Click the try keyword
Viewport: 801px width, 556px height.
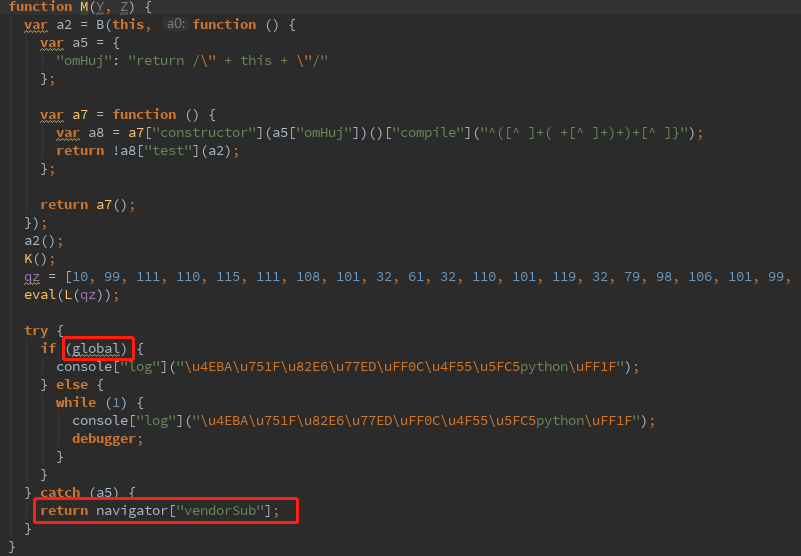(x=36, y=330)
